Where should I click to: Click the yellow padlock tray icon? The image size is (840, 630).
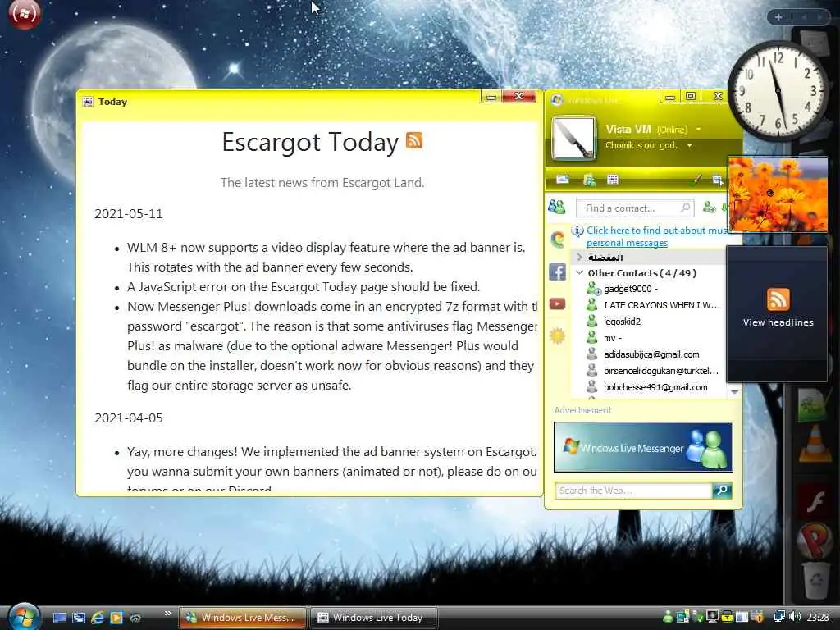click(727, 617)
